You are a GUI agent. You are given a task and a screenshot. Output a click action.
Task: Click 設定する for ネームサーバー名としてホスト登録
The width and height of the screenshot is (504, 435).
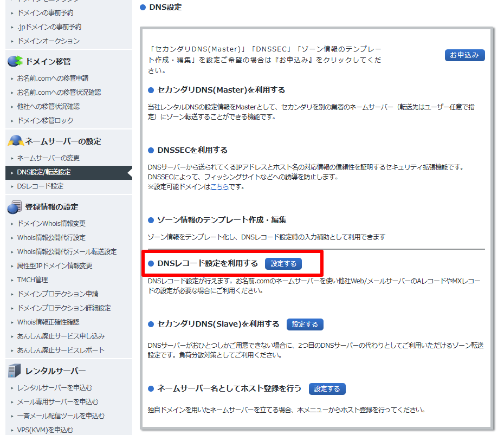pos(327,389)
